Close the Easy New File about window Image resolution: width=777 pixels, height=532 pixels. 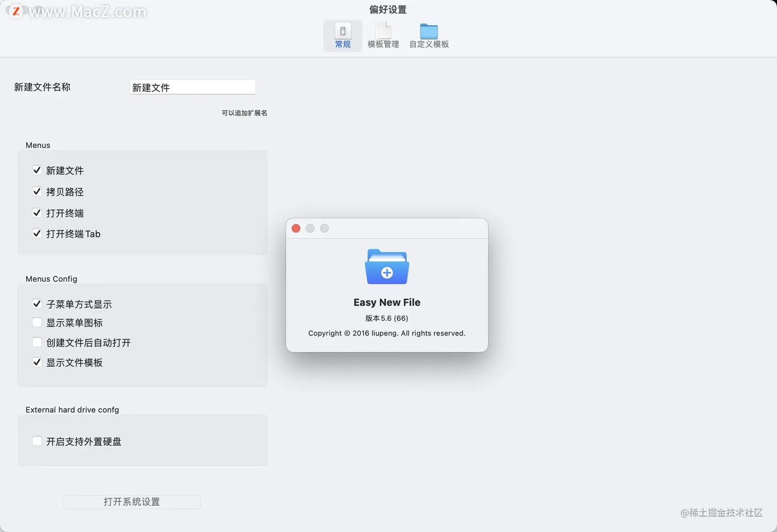click(x=296, y=229)
